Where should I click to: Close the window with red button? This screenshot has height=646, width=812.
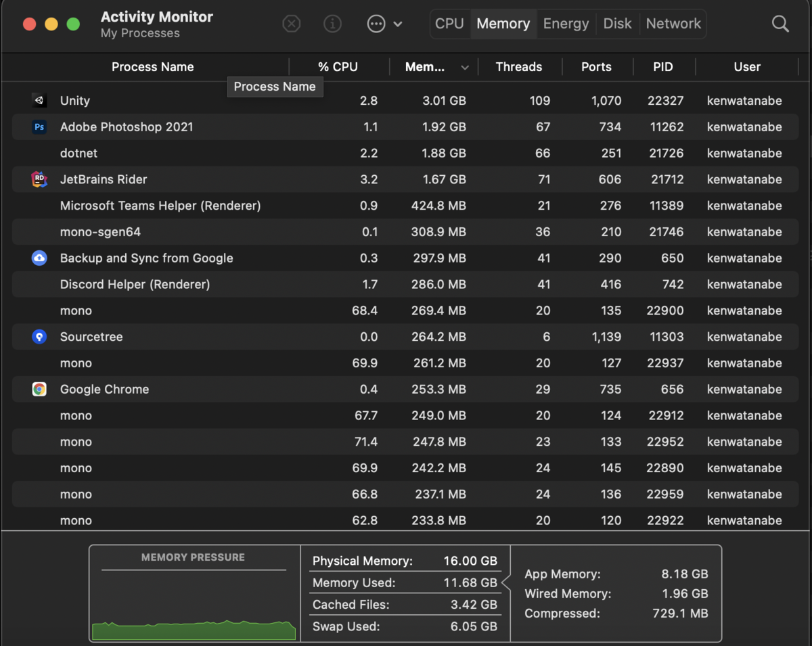tap(29, 24)
